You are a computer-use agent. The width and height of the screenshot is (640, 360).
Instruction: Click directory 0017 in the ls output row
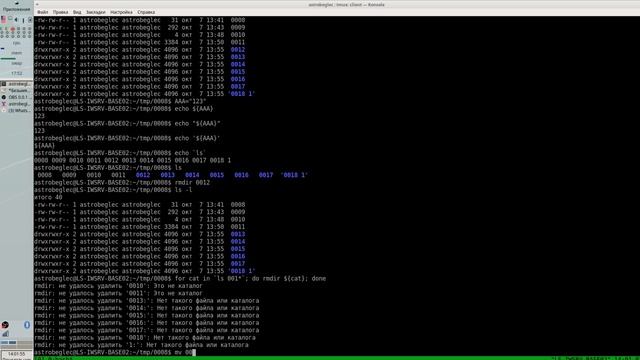[266, 175]
